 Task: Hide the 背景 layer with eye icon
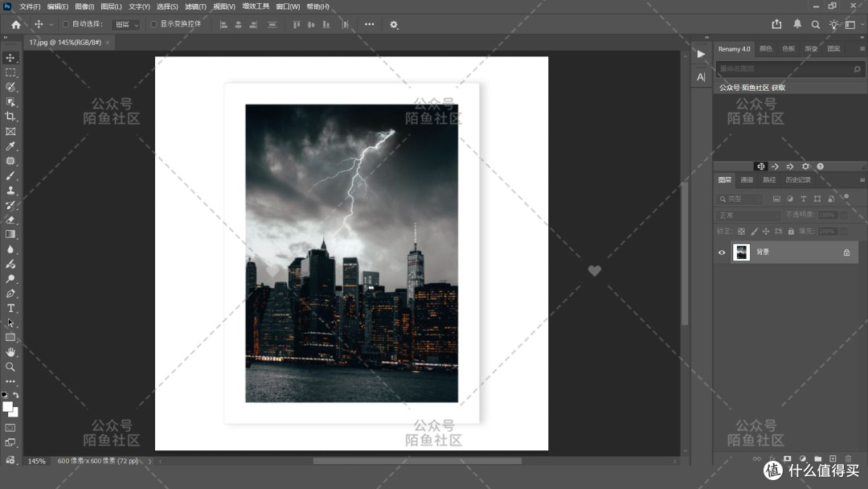[x=722, y=253]
